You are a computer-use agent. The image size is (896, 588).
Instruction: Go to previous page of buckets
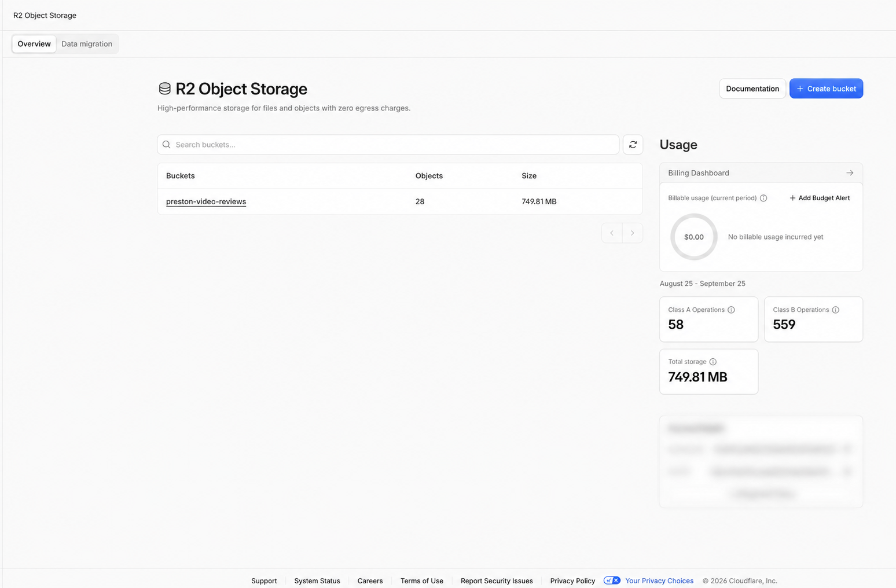612,233
